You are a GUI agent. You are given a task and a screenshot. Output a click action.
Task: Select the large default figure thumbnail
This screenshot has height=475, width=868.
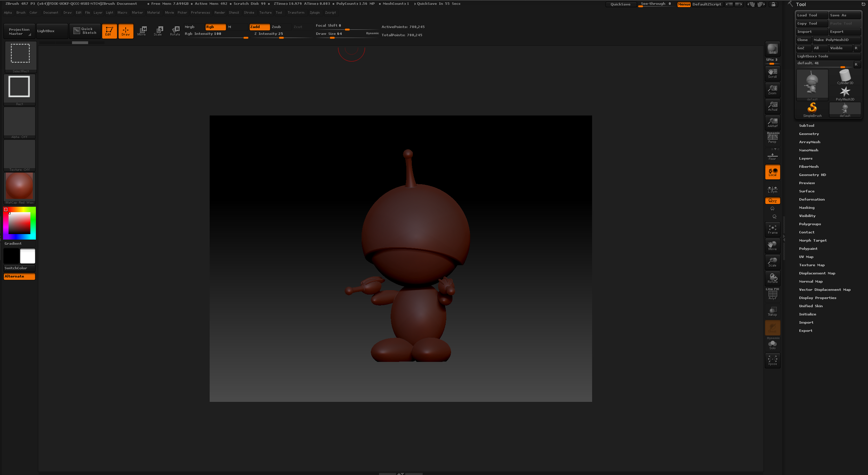[812, 85]
